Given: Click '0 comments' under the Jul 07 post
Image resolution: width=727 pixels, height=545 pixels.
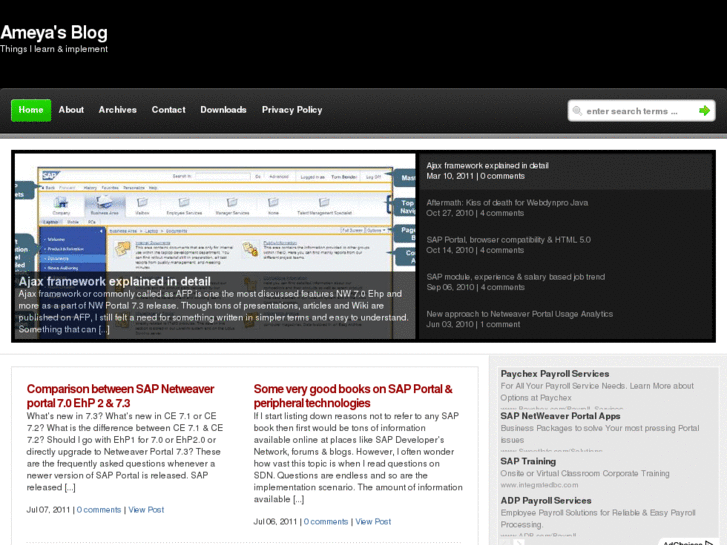Looking at the screenshot, I should 99,510.
